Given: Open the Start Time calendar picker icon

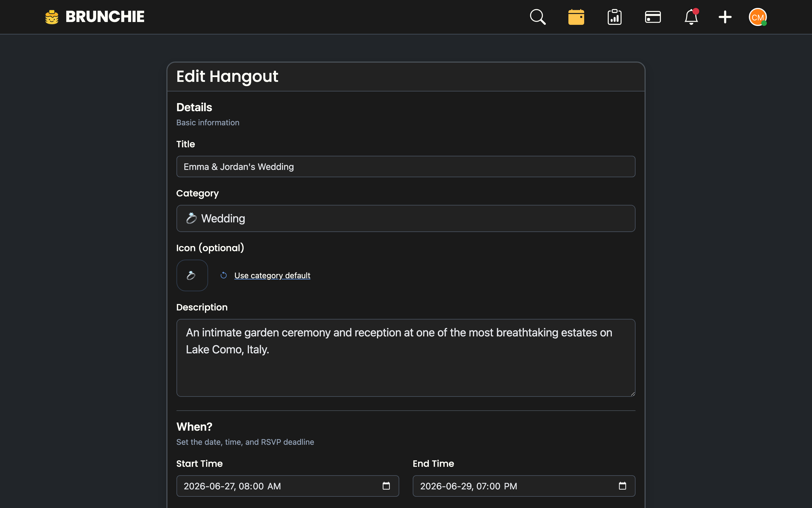Looking at the screenshot, I should pos(386,486).
